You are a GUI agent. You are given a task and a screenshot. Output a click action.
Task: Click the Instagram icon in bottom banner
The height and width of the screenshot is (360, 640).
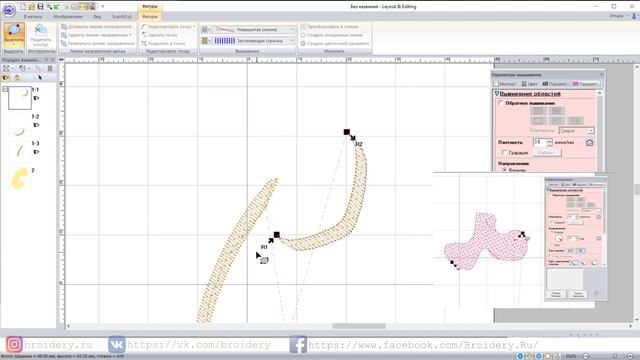[13, 344]
